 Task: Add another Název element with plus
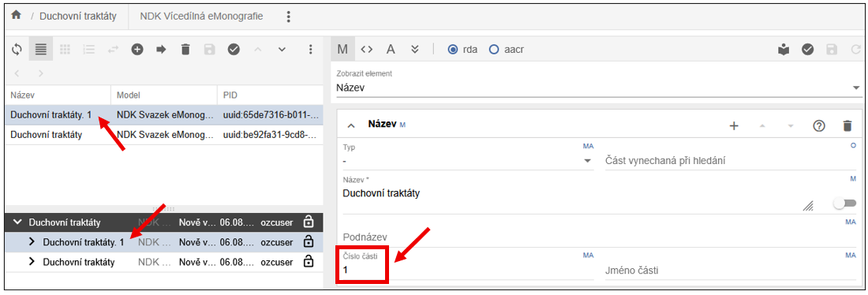pyautogui.click(x=734, y=125)
